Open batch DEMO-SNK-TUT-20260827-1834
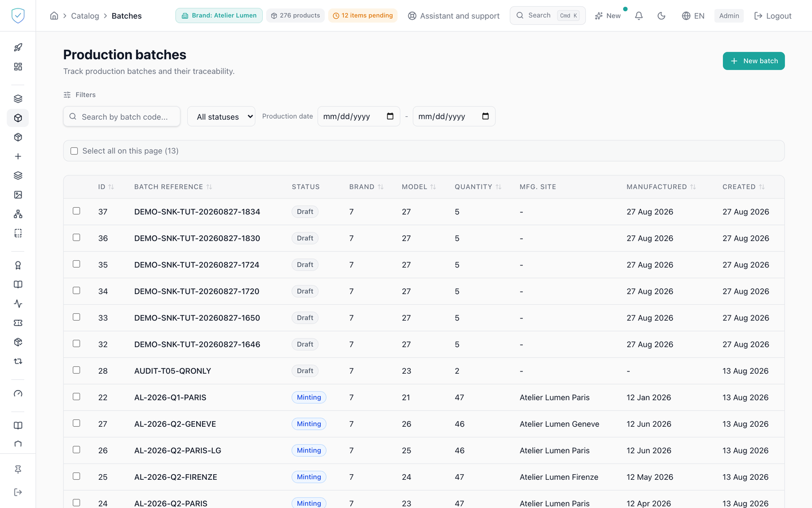 (x=197, y=212)
